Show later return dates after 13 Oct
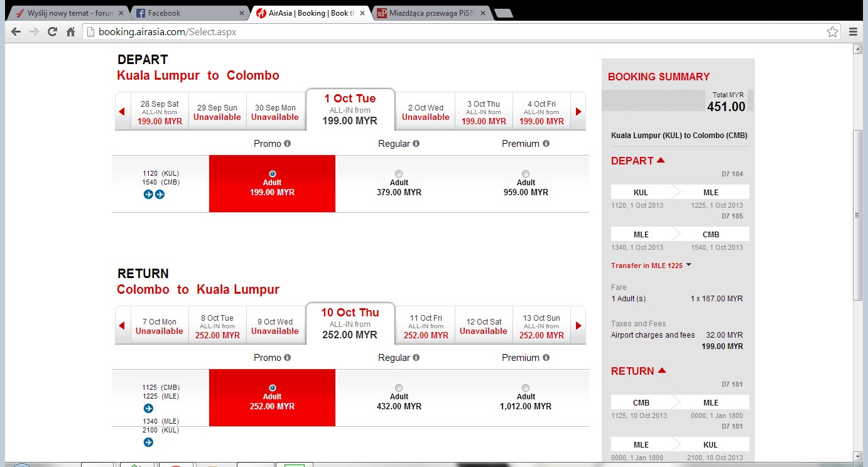The image size is (868, 467). [x=578, y=326]
